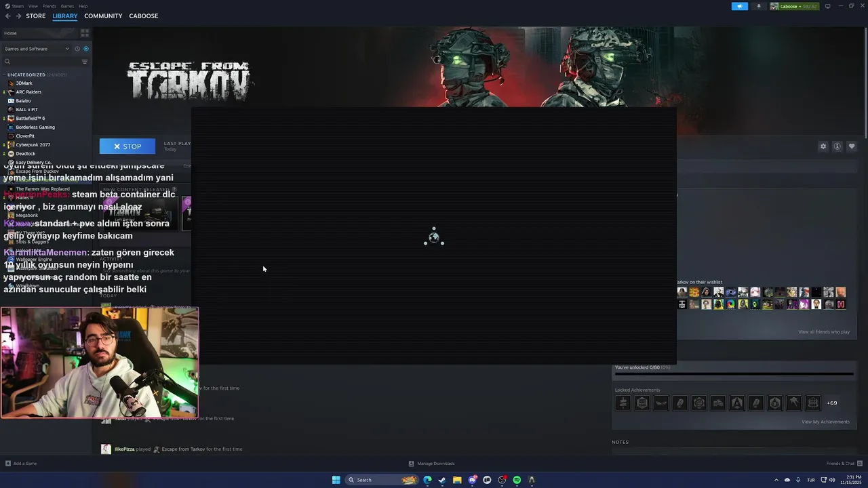Open the announcements megaphone button
This screenshot has height=488, width=868.
(740, 6)
